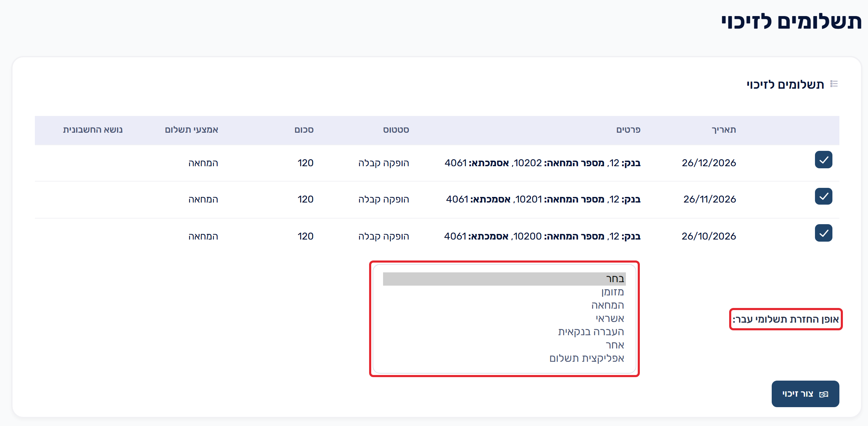This screenshot has width=868, height=426.
Task: Click the סכום column header
Action: [304, 130]
